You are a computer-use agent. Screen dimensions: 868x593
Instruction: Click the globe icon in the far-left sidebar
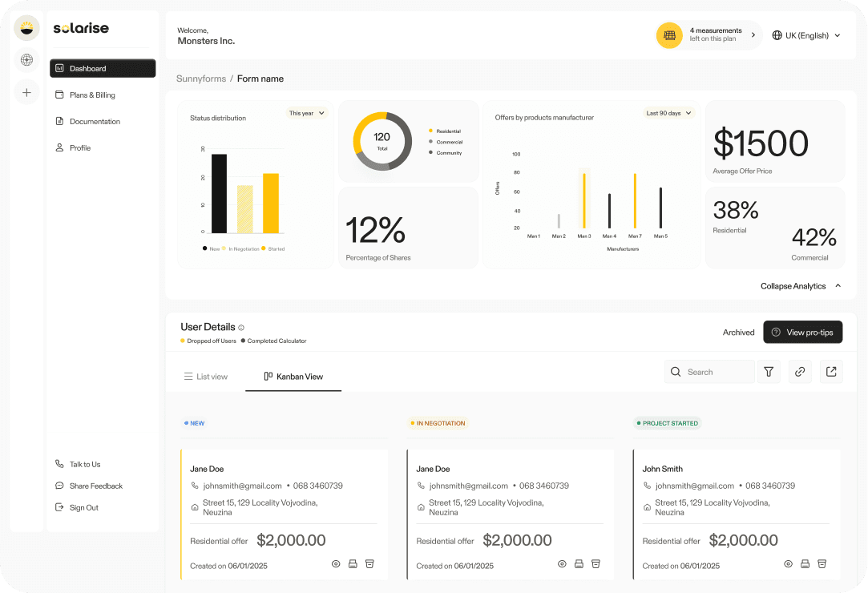[x=26, y=60]
